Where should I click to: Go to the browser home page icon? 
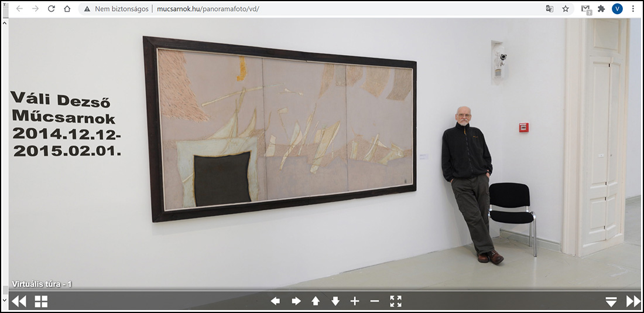coord(67,9)
